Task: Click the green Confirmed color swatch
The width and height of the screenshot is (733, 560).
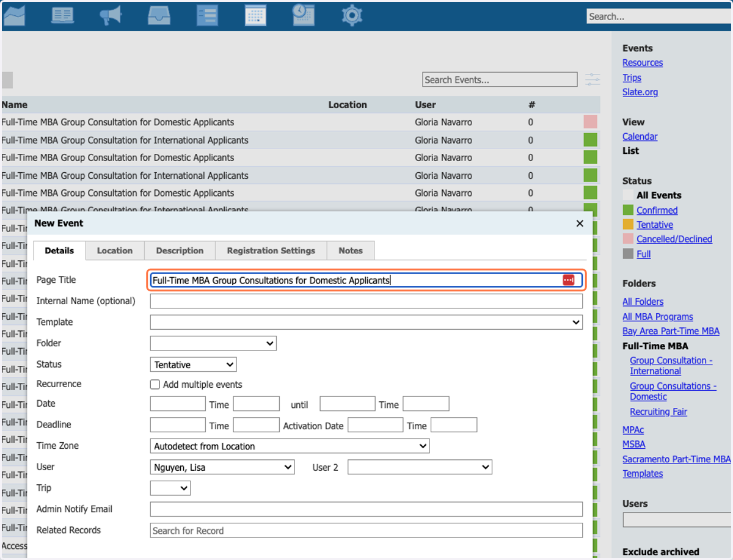Action: [628, 210]
